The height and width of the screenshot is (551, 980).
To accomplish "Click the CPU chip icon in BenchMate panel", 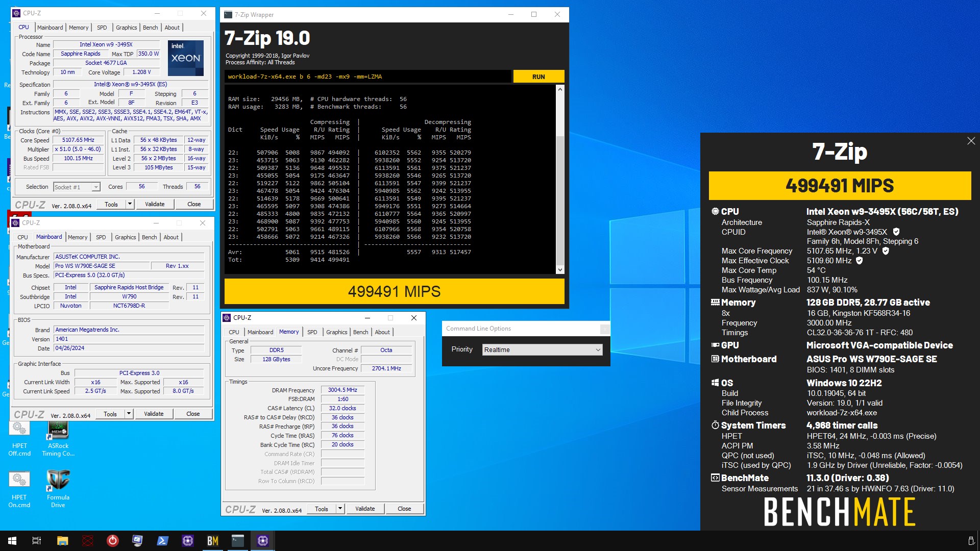I will tap(715, 211).
